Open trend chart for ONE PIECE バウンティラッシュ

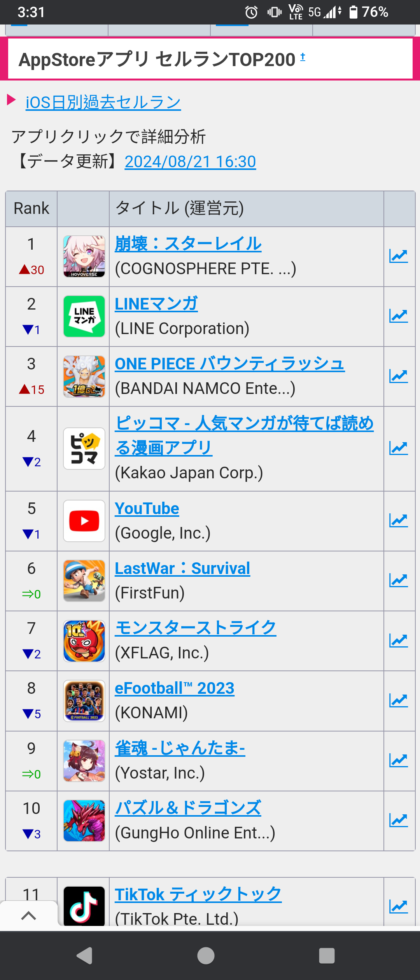point(399,376)
